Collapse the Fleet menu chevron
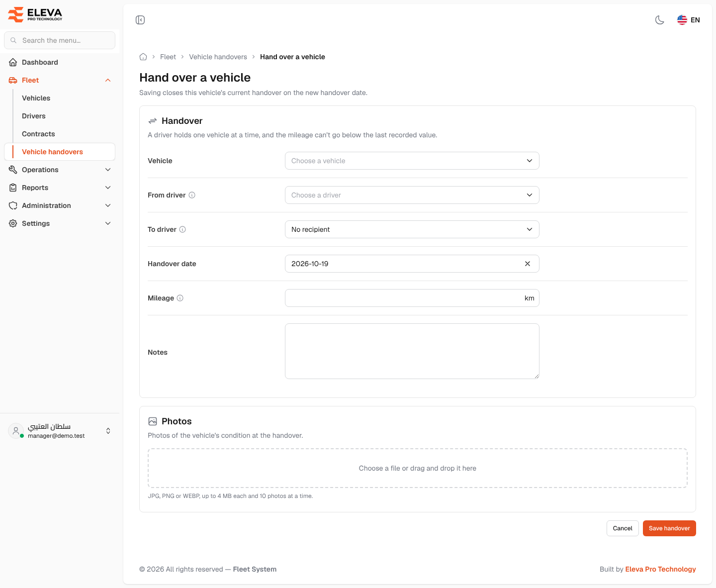Viewport: 716px width, 588px height. point(108,80)
